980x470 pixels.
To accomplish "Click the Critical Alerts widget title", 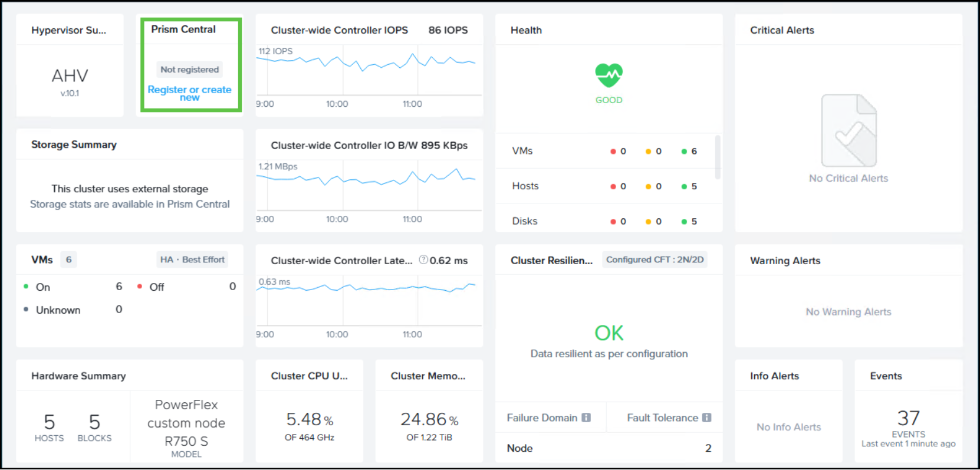I will click(x=782, y=30).
